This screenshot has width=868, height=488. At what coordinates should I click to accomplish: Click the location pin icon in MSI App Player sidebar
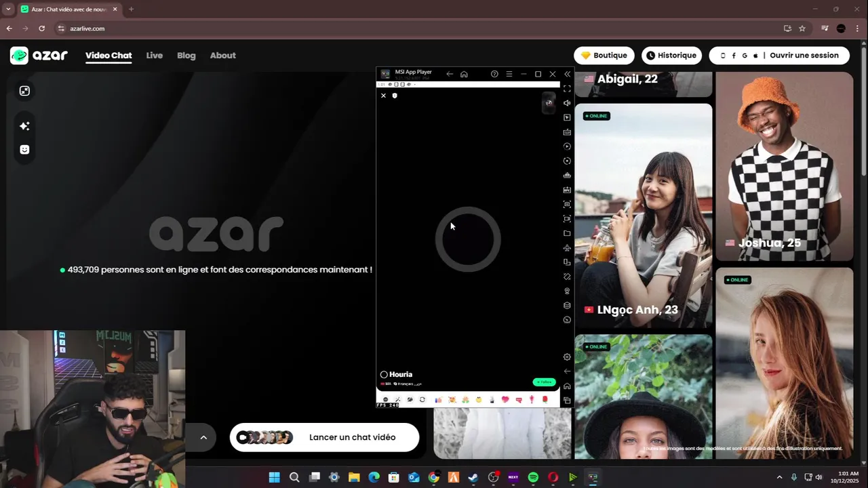click(567, 291)
